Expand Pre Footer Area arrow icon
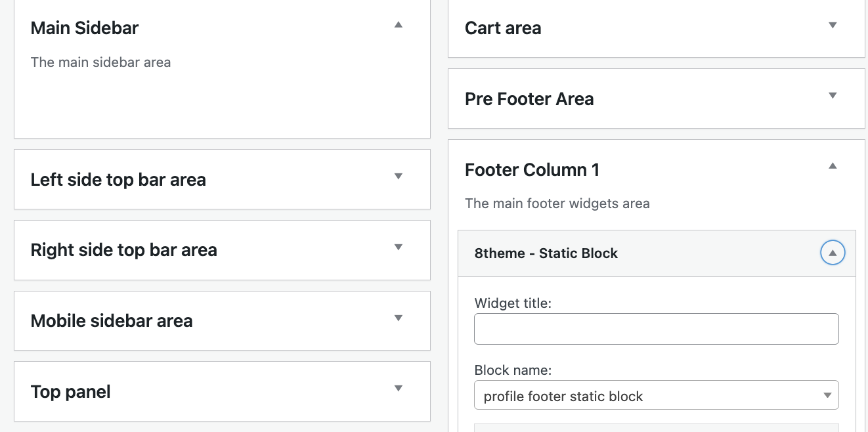Screen dimensions: 868x432 click(833, 96)
